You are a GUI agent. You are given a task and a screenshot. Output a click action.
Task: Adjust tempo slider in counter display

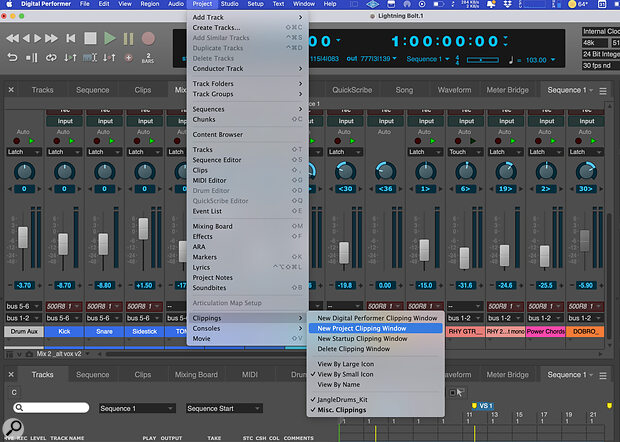[482, 60]
